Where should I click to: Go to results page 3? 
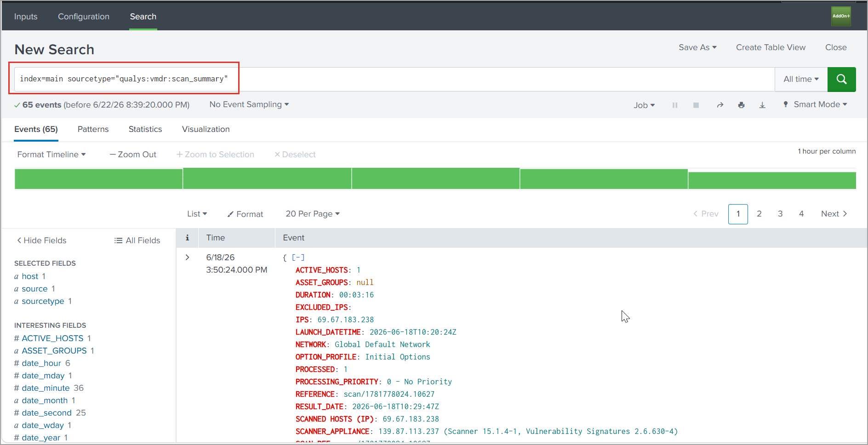pos(780,214)
